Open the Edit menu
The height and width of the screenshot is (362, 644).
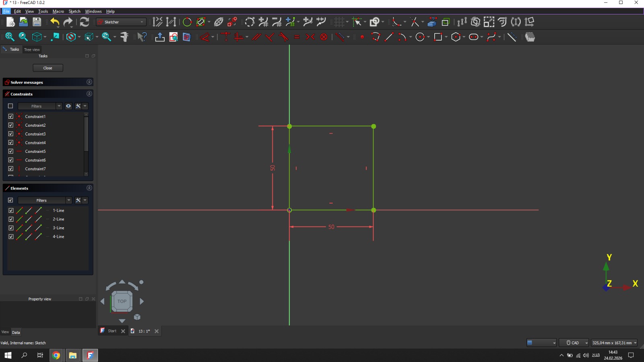click(x=17, y=11)
